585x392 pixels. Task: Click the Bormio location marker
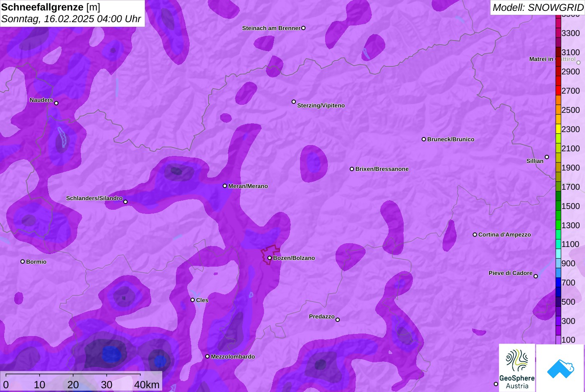click(23, 262)
